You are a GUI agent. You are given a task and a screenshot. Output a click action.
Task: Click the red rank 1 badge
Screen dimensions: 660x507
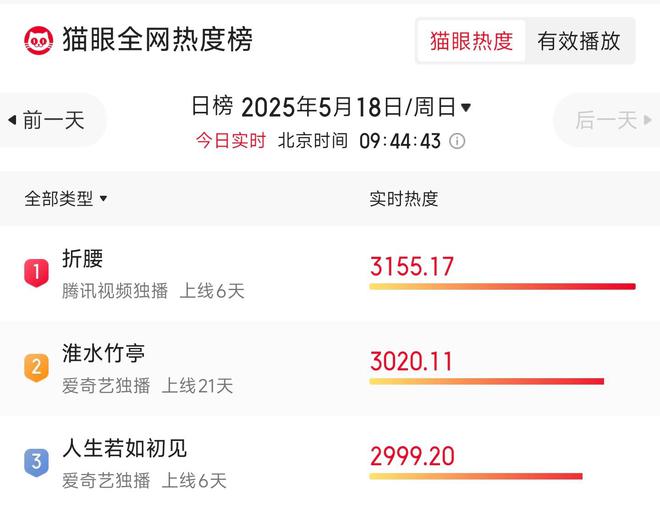point(37,273)
